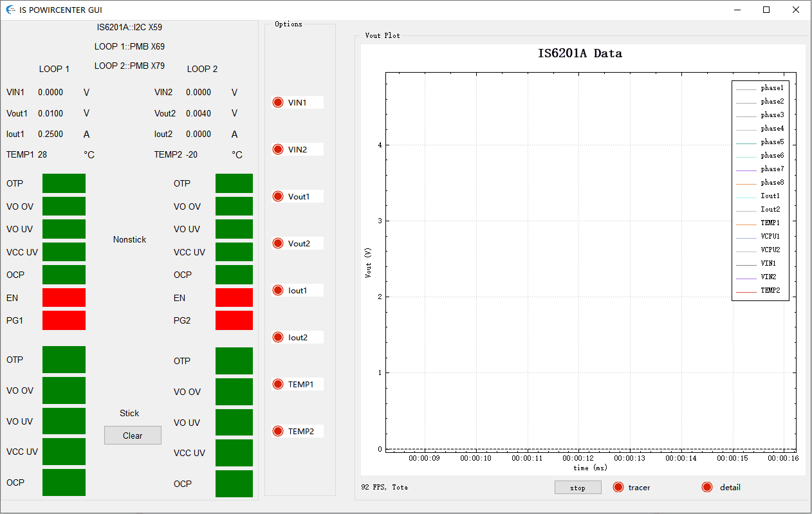
Task: Click the Vout1 value field
Action: (x=51, y=113)
